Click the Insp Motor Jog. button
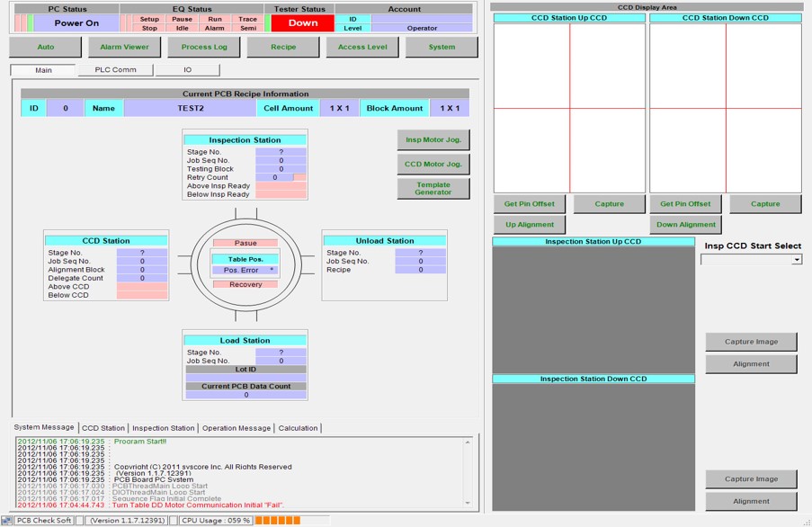The image size is (812, 527). 433,140
